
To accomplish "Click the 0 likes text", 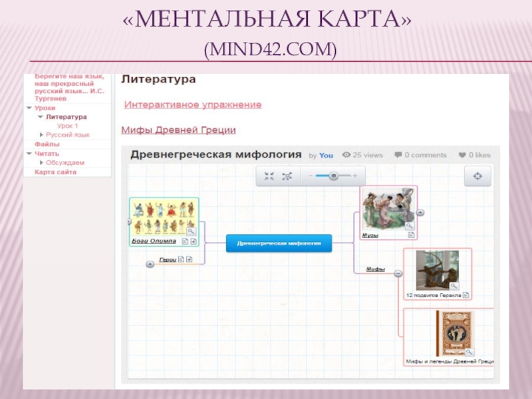I will click(x=479, y=155).
